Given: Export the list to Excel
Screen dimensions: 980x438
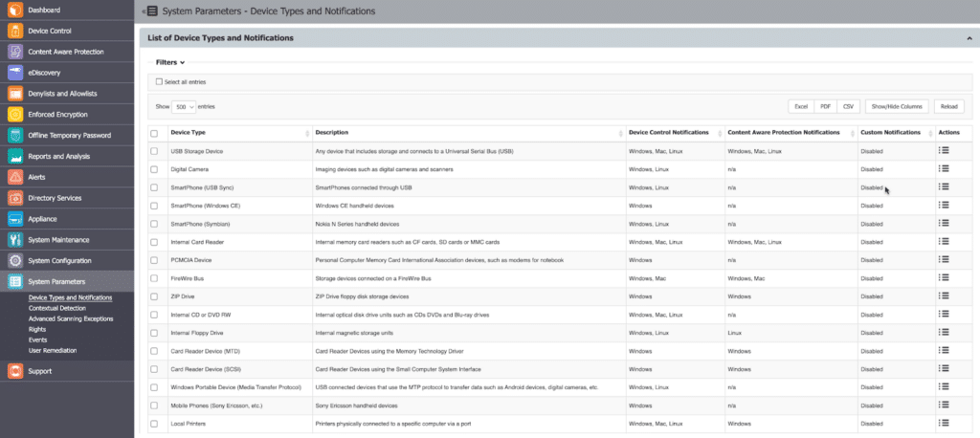Looking at the screenshot, I should pyautogui.click(x=800, y=107).
